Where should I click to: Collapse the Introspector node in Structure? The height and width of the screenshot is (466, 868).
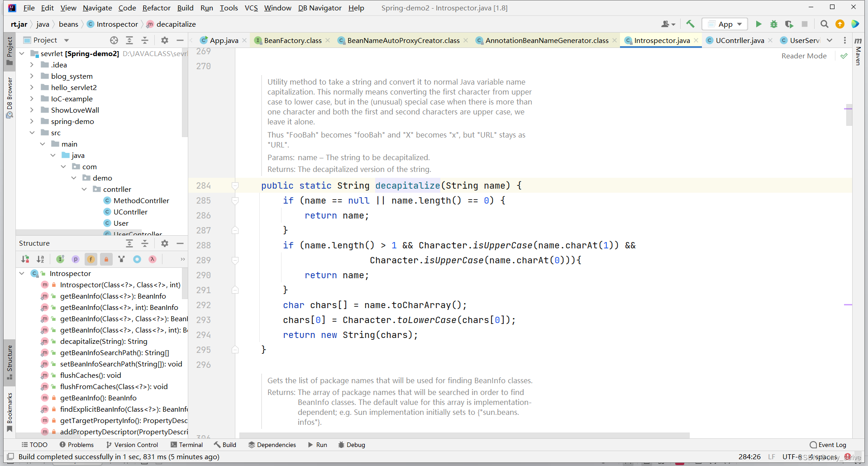[22, 273]
